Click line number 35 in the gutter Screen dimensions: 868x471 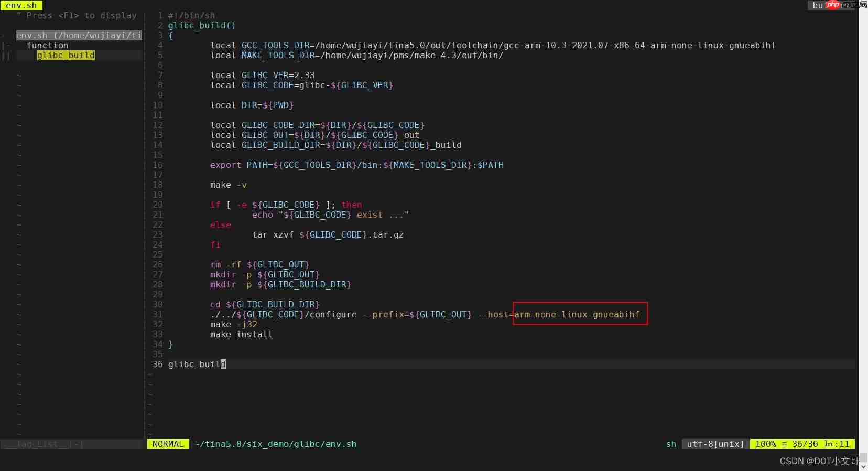tap(158, 354)
